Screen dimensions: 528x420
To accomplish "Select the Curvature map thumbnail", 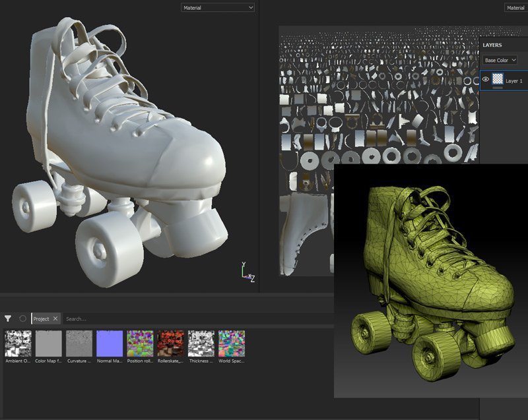I will pyautogui.click(x=79, y=344).
